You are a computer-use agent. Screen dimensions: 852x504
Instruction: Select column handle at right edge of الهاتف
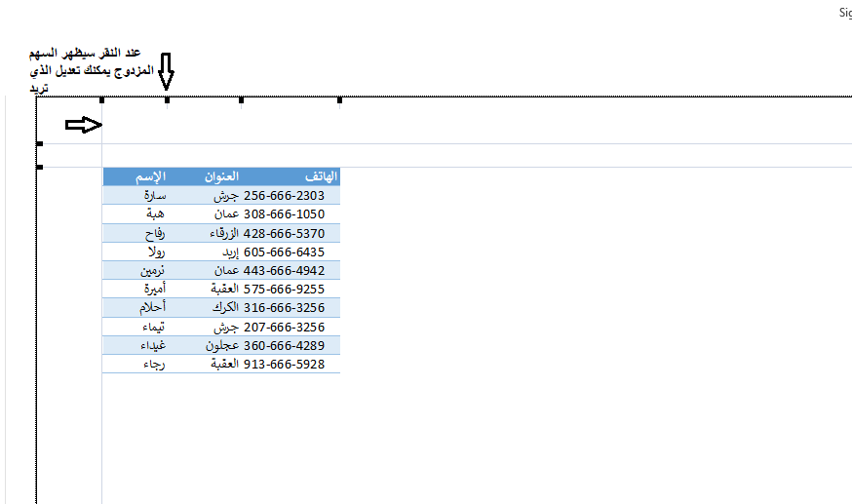(x=339, y=100)
